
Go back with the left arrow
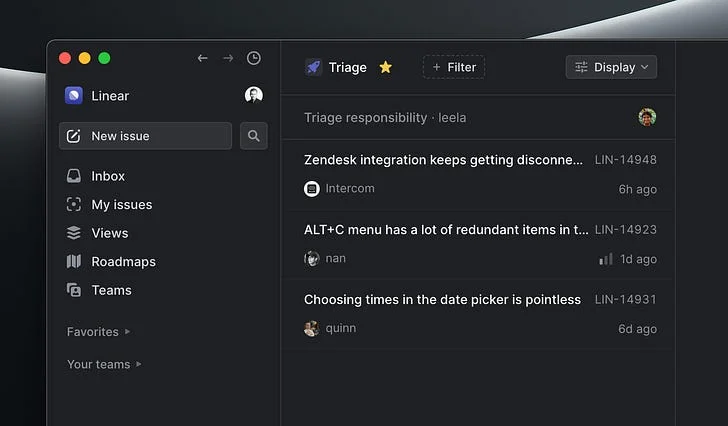click(x=202, y=58)
